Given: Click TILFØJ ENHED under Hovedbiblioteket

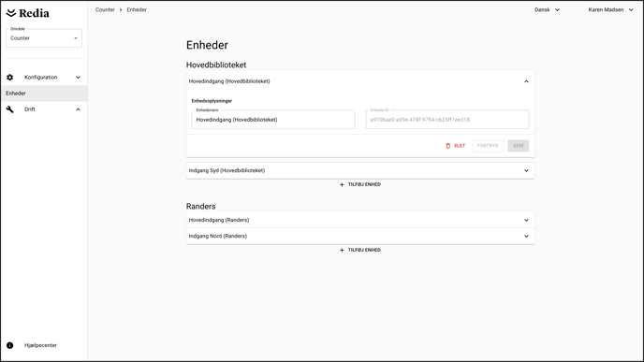Looking at the screenshot, I should point(364,184).
